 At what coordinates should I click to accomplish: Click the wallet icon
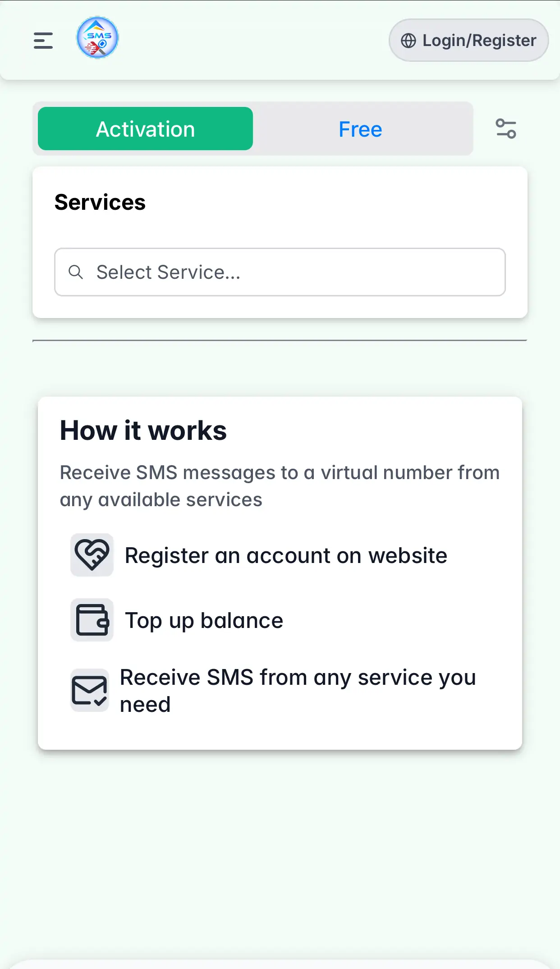pos(92,620)
